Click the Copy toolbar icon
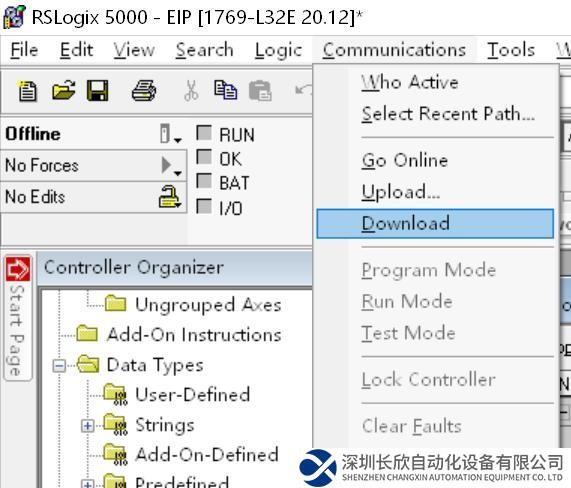The image size is (571, 488). (225, 90)
